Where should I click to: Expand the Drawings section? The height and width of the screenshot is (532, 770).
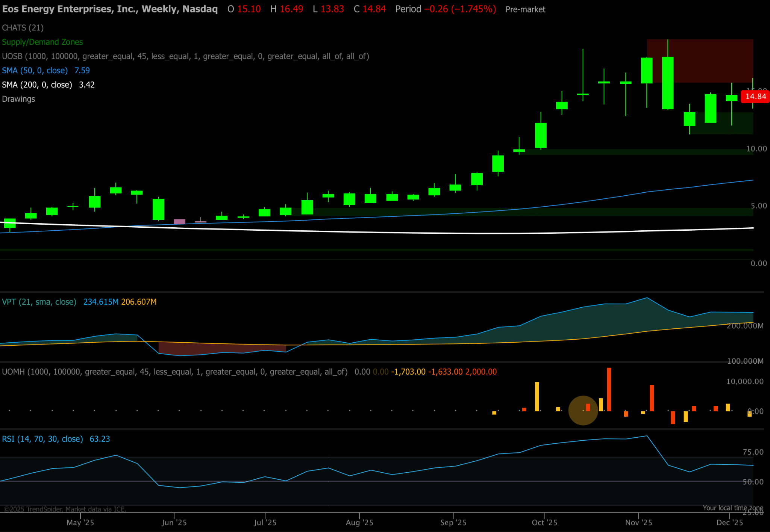tap(18, 99)
